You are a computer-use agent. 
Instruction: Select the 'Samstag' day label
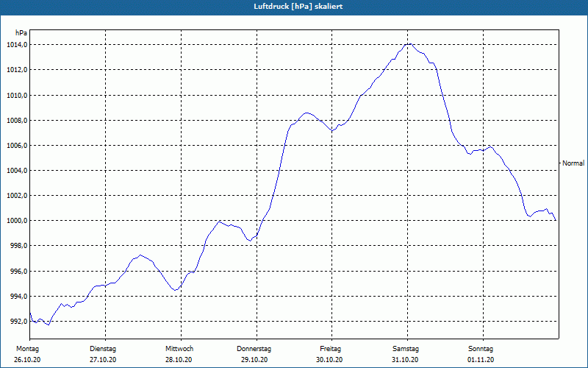[406, 349]
